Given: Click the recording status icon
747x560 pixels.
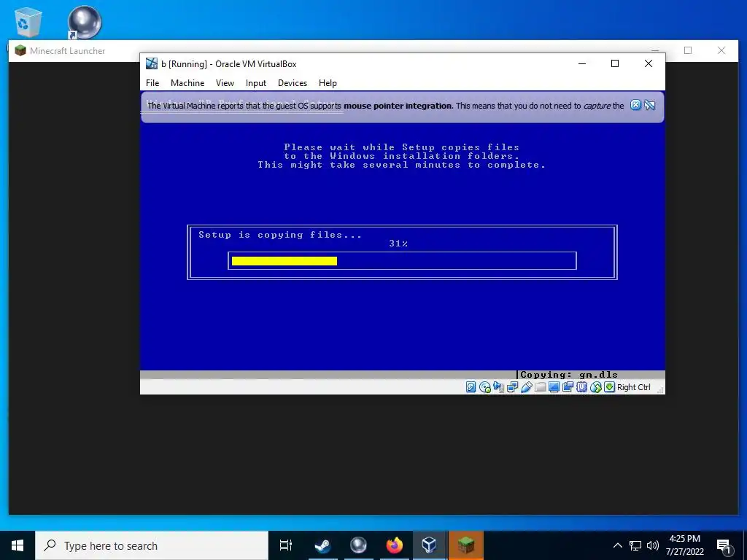Looking at the screenshot, I should pyautogui.click(x=568, y=387).
